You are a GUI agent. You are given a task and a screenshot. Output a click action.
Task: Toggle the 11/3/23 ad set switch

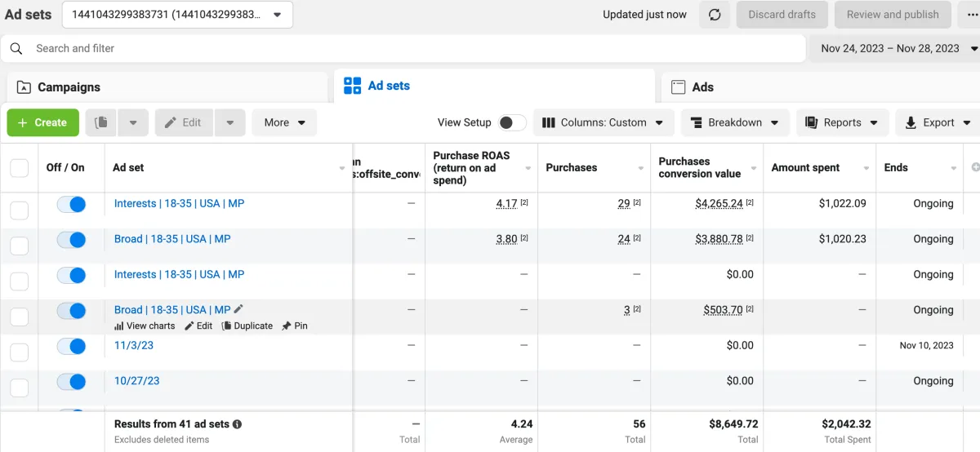[71, 346]
